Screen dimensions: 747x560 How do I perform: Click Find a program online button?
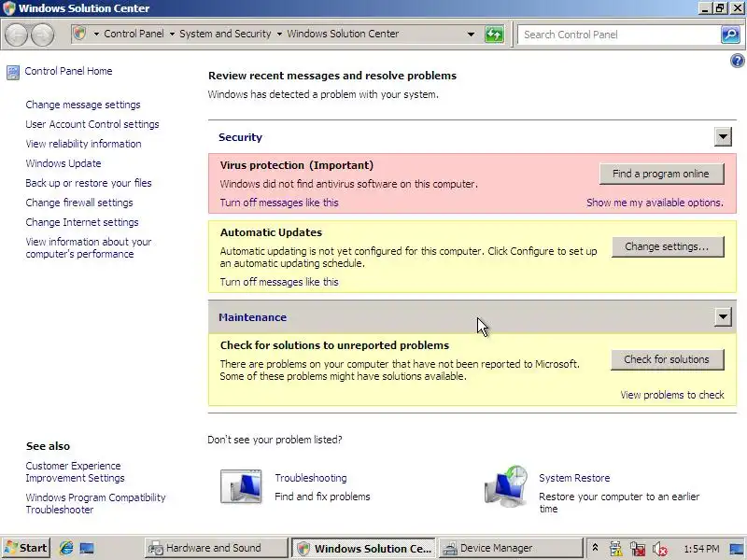click(x=662, y=174)
